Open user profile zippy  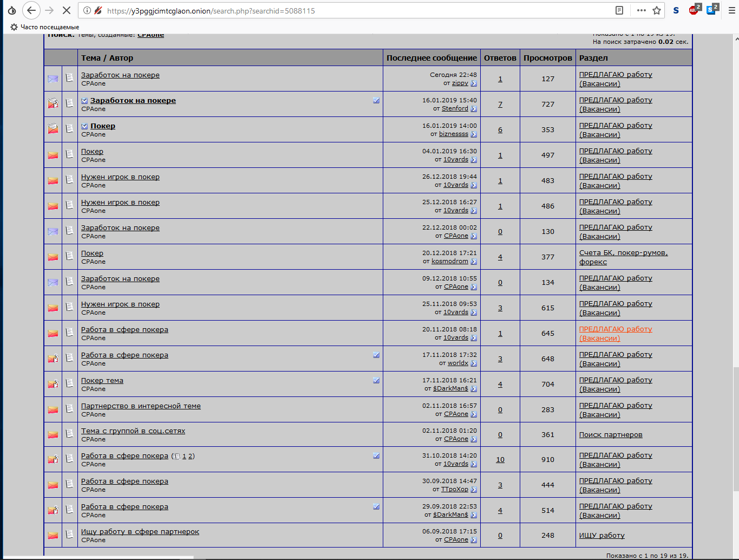pyautogui.click(x=460, y=83)
